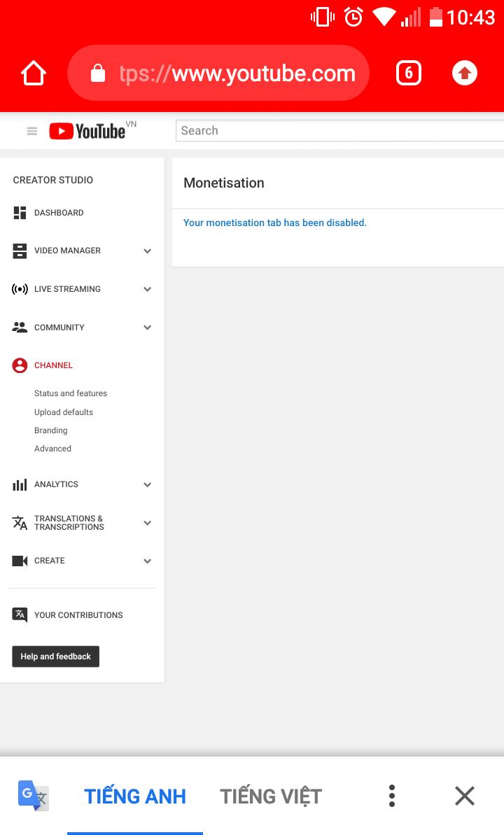Open the hamburger guide menu
The height and width of the screenshot is (835, 504).
32,131
